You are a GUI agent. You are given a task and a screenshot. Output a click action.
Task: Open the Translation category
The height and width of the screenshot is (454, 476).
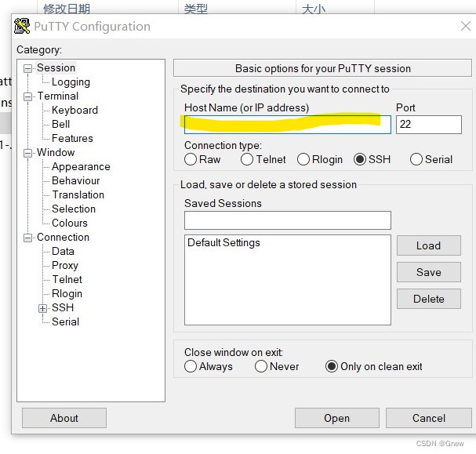click(x=78, y=194)
